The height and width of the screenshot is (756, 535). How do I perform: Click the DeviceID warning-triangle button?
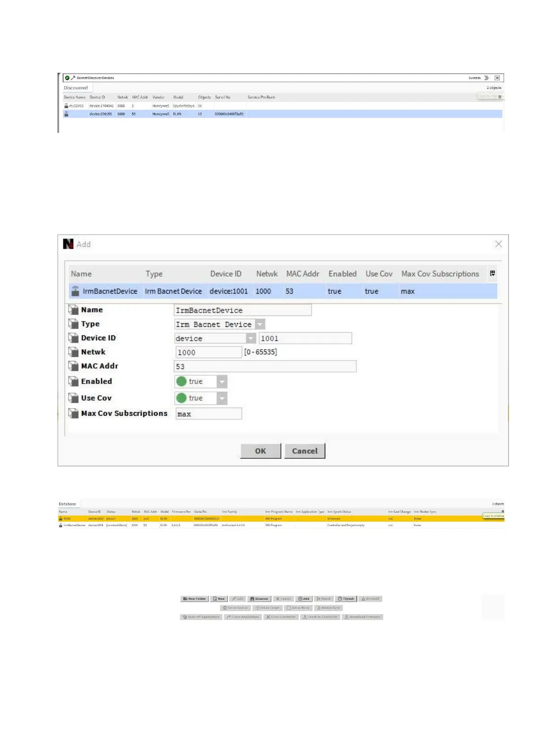pos(371,598)
